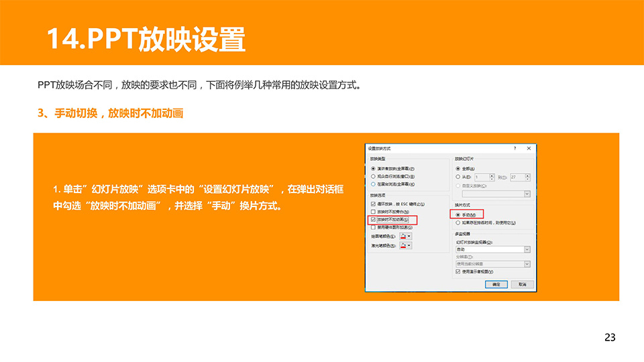This screenshot has height=362, width=644.
Task: Enable 放映时不加旁白 checkbox
Action: point(373,211)
